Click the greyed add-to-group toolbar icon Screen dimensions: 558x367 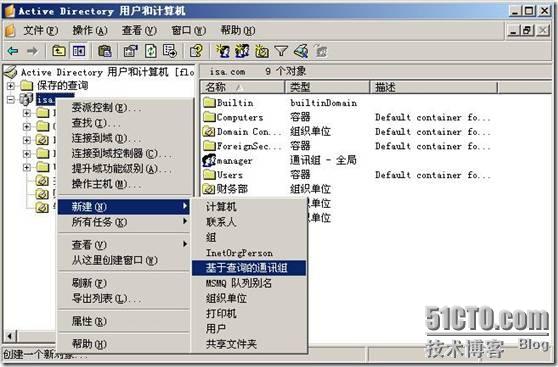pyautogui.click(x=321, y=51)
